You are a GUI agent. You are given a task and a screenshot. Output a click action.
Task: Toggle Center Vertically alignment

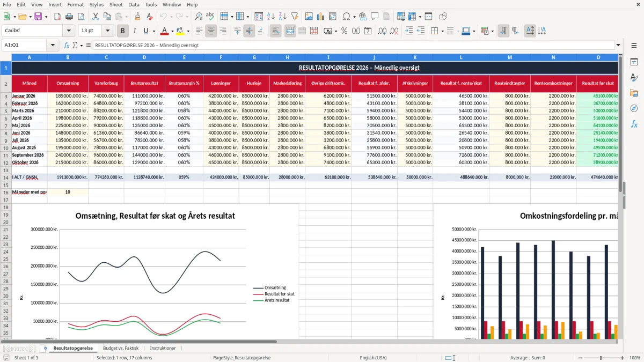249,31
